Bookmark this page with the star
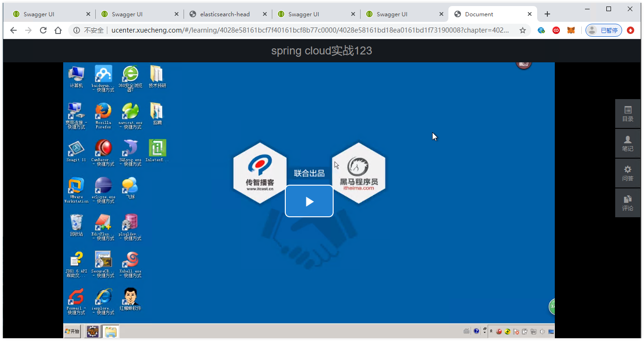Viewport: 644px width, 341px height. coord(523,30)
